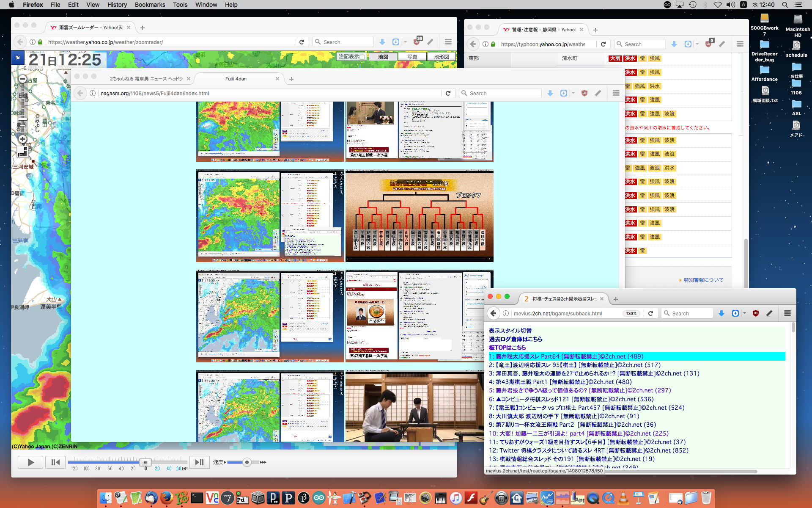Step radar back with previous-frame button
812x508 pixels.
55,462
